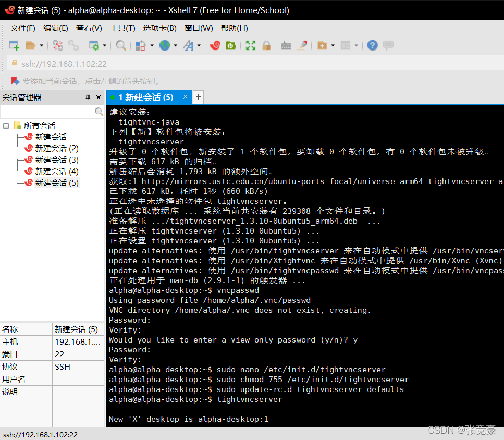504x440 pixels.
Task: Expand the layout panes dropdown arrow
Action: coord(356,46)
